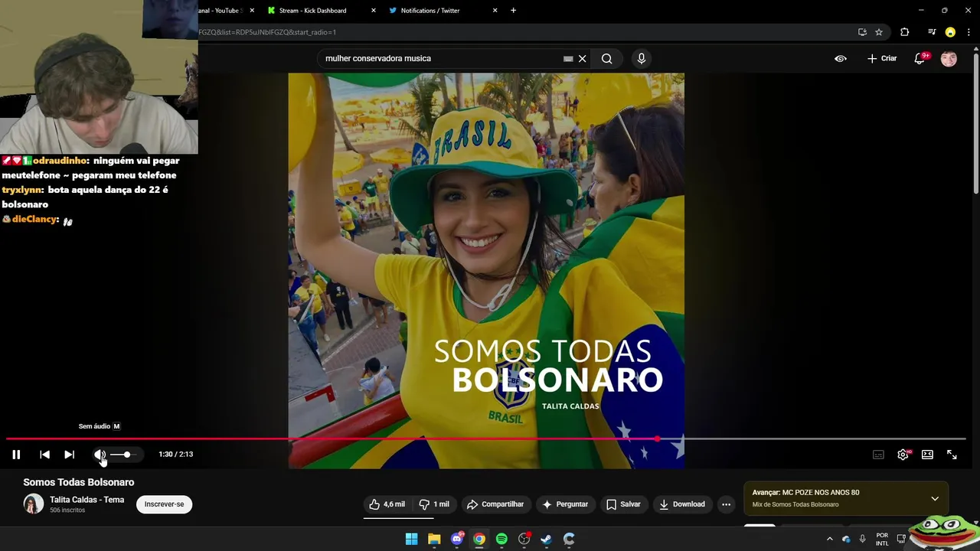Image resolution: width=980 pixels, height=551 pixels.
Task: Open the Windows Start menu
Action: pos(411,539)
